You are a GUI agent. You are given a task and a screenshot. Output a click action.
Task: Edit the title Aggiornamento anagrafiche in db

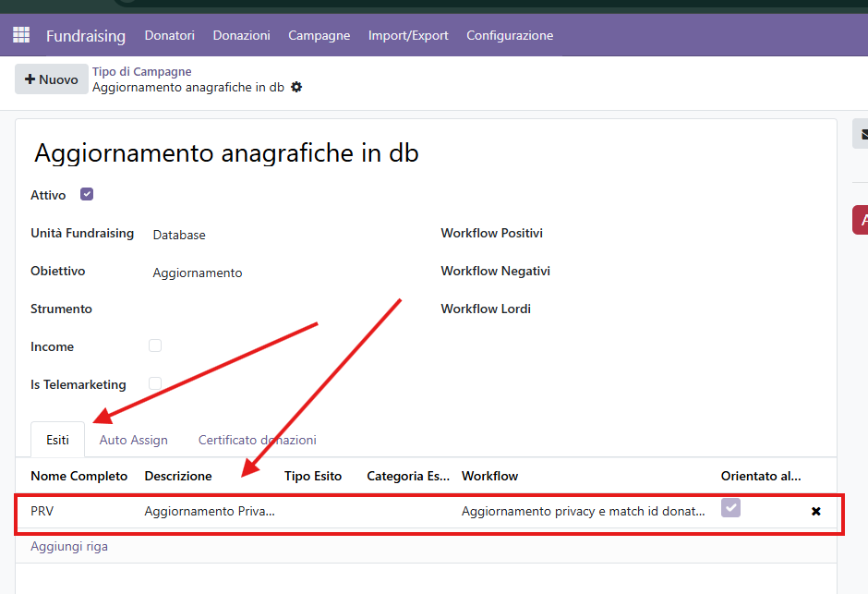coord(226,152)
